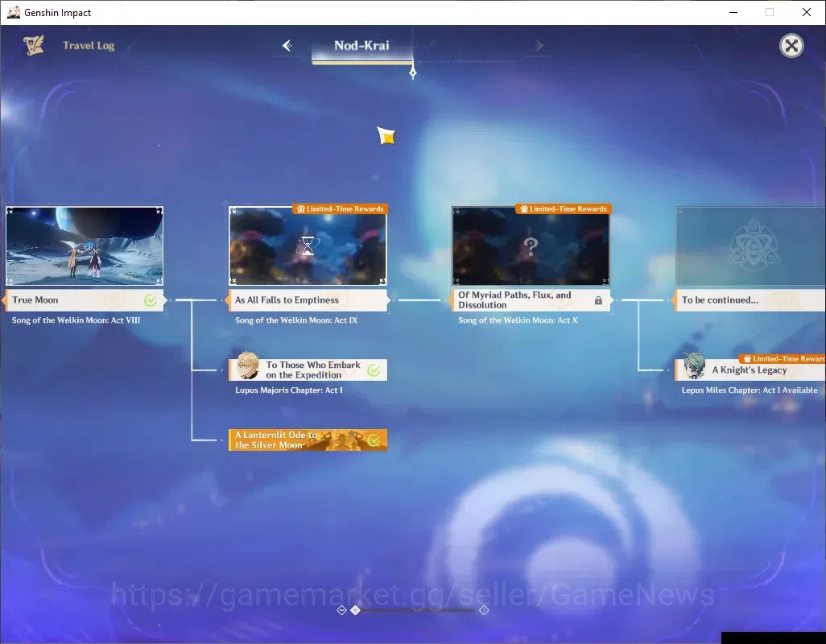826x644 pixels.
Task: Click the character portrait on Expedition quest
Action: click(x=248, y=366)
